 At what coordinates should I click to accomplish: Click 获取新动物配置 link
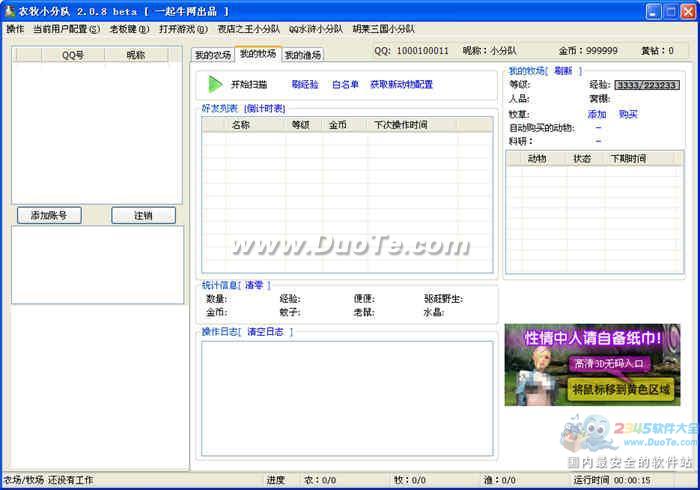[x=401, y=85]
